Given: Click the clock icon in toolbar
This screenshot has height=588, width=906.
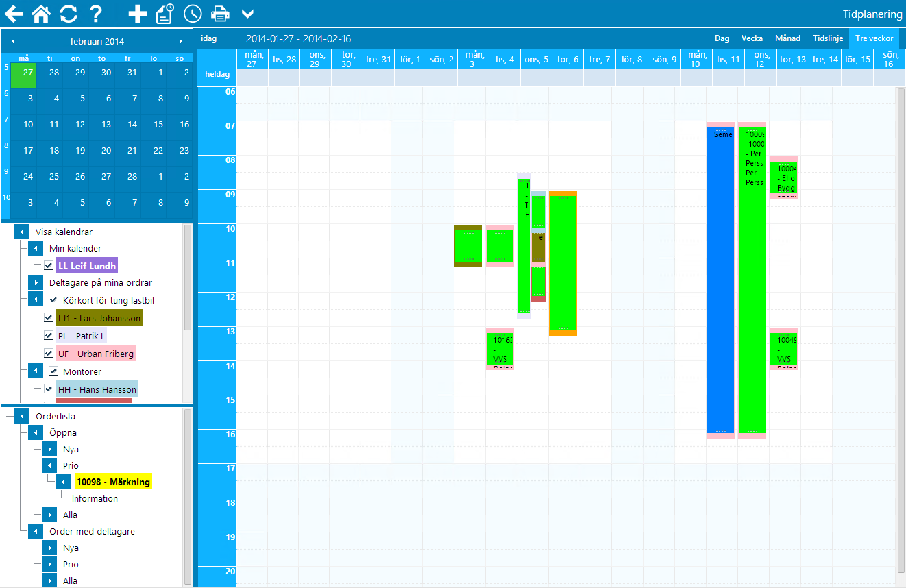Looking at the screenshot, I should tap(193, 13).
